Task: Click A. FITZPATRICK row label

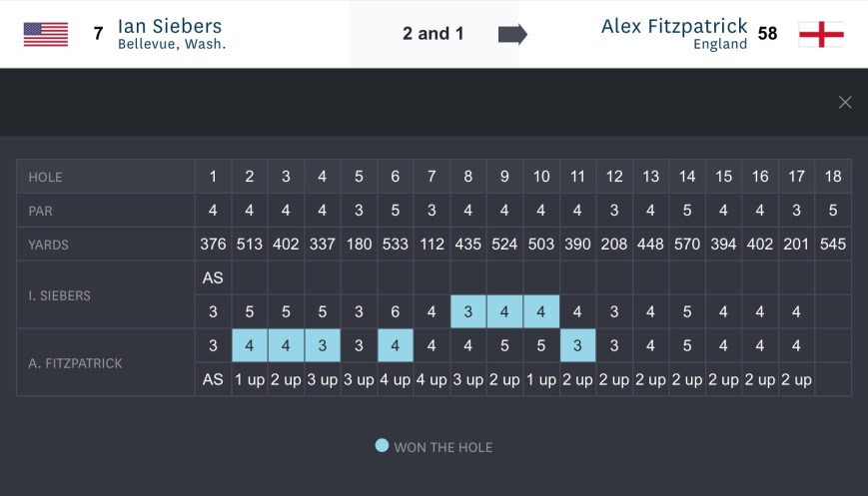Action: (x=76, y=363)
